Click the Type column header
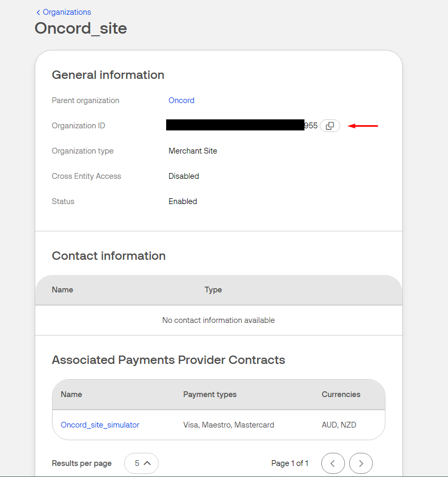This screenshot has width=448, height=477. [x=213, y=290]
